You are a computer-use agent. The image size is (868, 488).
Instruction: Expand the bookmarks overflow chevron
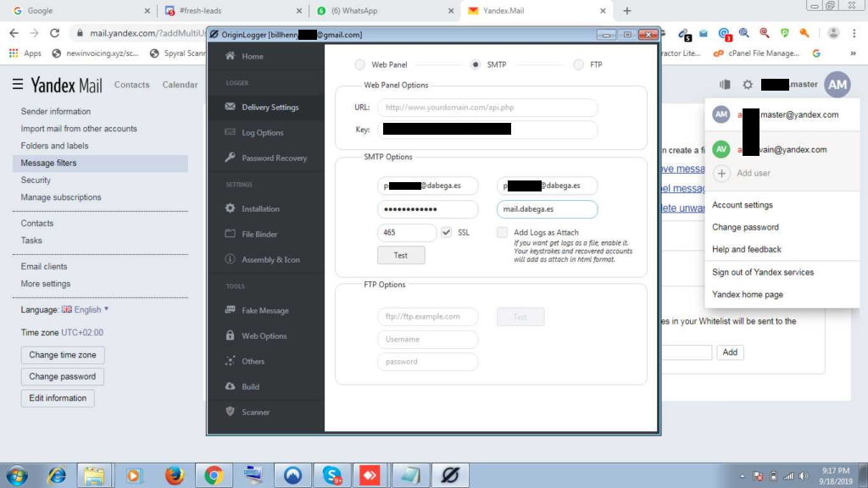(x=853, y=53)
